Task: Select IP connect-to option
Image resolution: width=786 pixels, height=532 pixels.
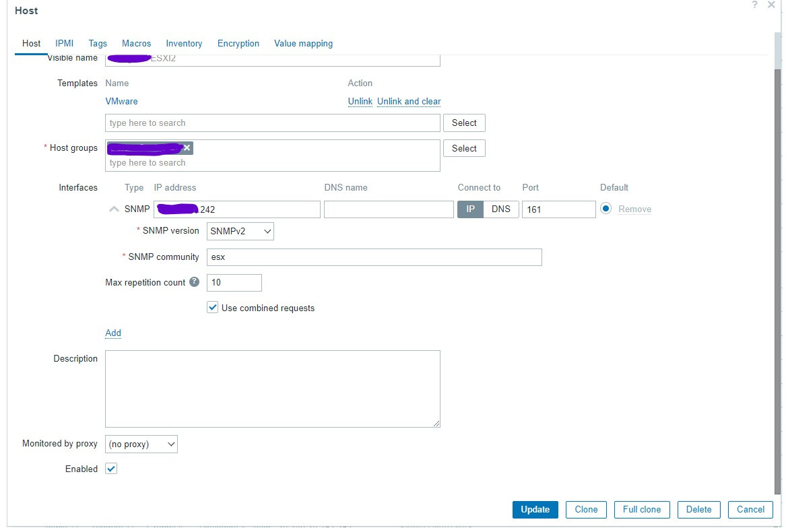Action: pos(470,209)
